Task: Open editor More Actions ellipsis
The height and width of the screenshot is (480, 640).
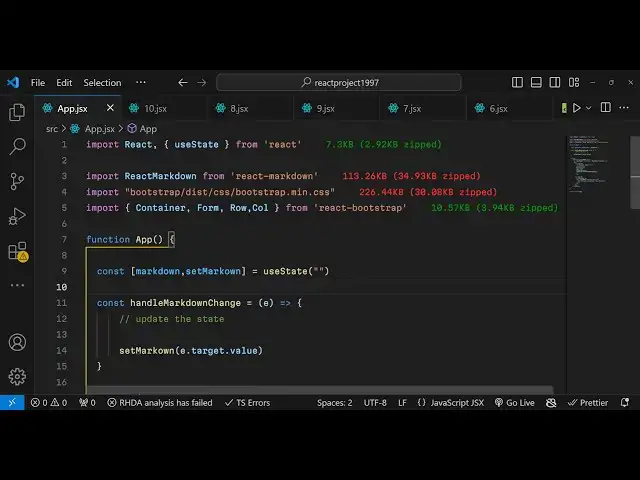Action: (624, 108)
